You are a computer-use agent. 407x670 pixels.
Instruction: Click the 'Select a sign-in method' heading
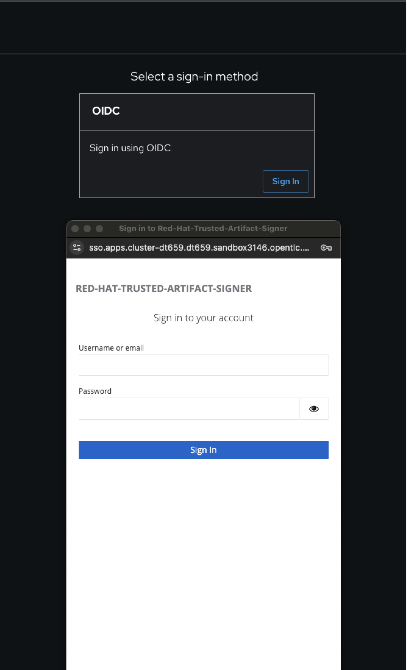tap(194, 76)
